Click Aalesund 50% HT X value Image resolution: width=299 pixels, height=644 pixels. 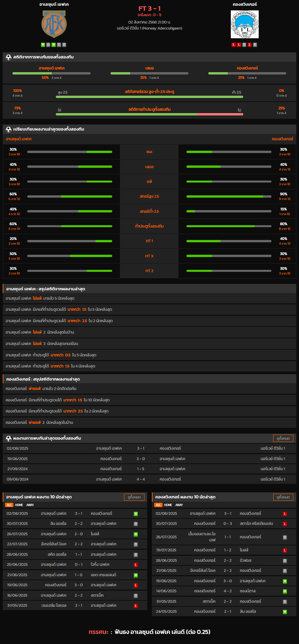point(13,254)
